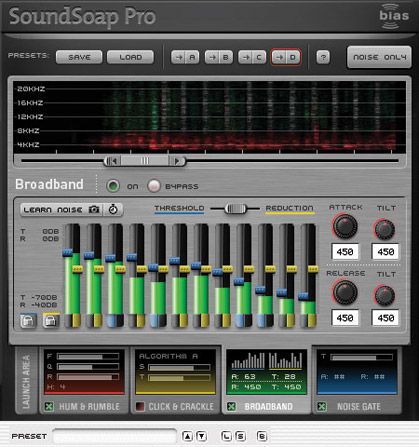
Task: Click the Hum & Rumble parameter display
Action: 84,371
